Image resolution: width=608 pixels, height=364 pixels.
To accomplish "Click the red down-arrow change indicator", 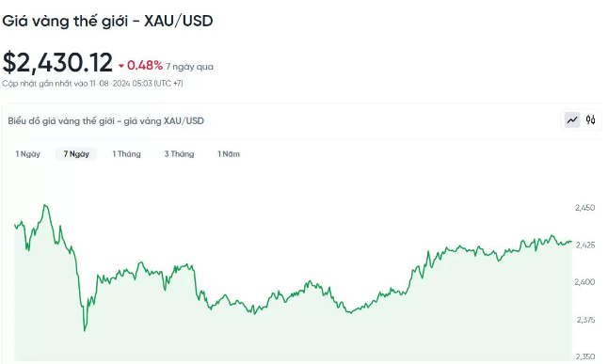I will [x=121, y=66].
